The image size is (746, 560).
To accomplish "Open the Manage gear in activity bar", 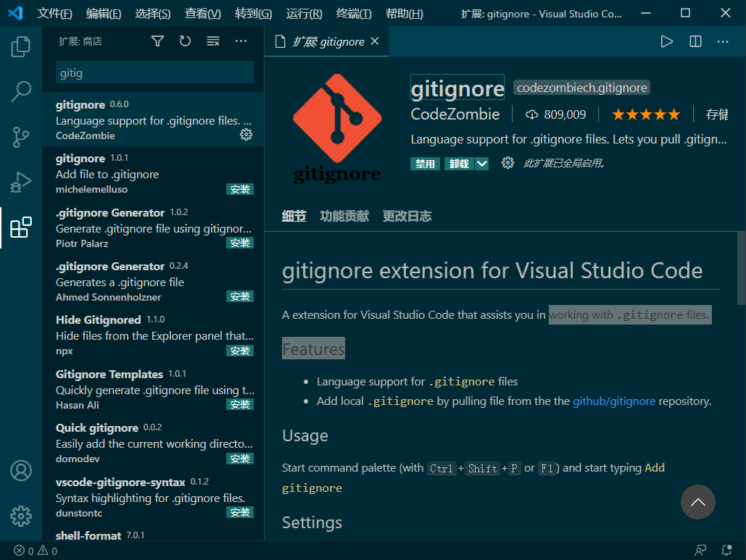I will coord(21,516).
